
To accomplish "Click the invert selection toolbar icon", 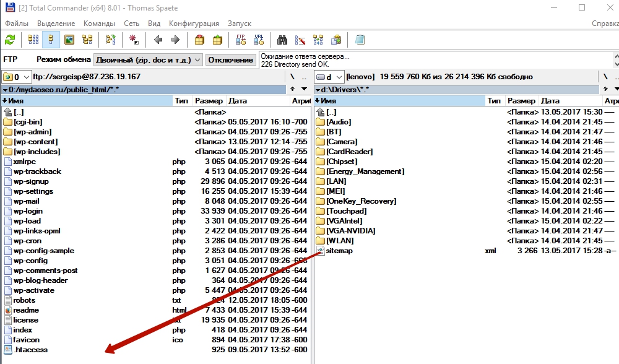I will click(x=111, y=40).
